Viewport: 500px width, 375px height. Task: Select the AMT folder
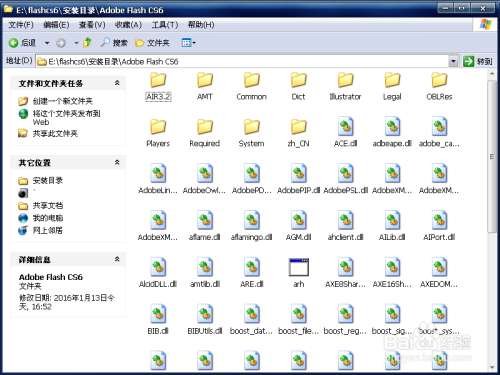[x=205, y=87]
